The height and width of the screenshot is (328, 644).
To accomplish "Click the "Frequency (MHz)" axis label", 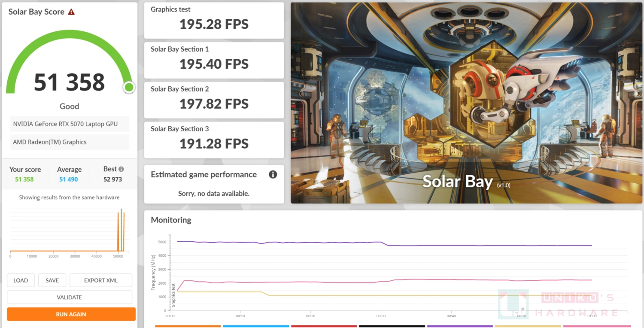I will coord(153,273).
